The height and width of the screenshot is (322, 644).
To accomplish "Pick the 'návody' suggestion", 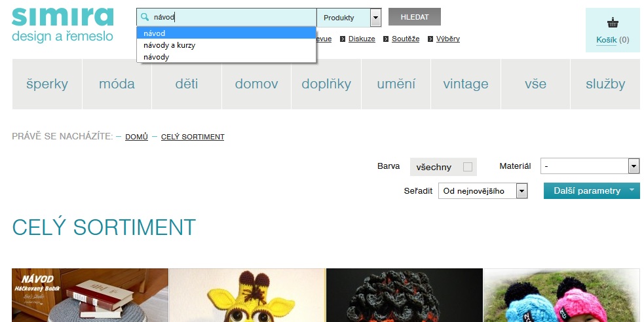I will pos(226,57).
